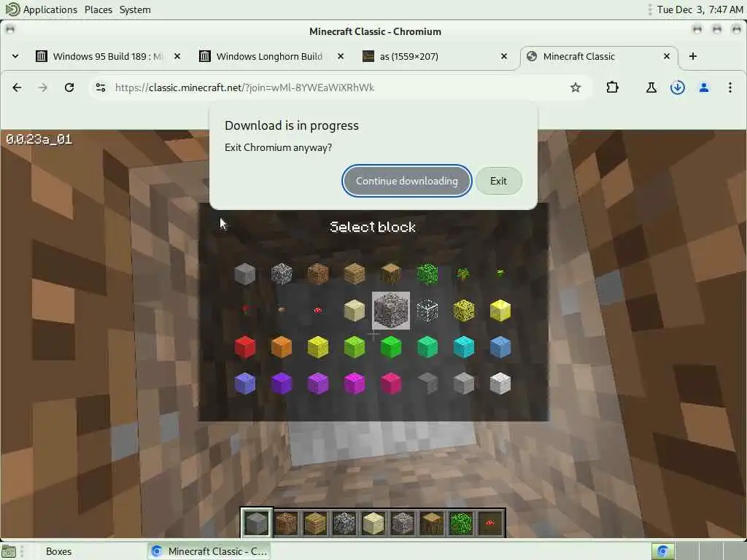747x560 pixels.
Task: Select sand block in the hotbar
Action: (373, 522)
